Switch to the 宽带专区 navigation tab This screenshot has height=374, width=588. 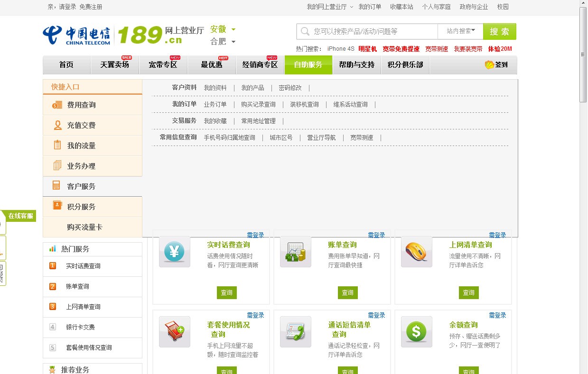tap(163, 65)
